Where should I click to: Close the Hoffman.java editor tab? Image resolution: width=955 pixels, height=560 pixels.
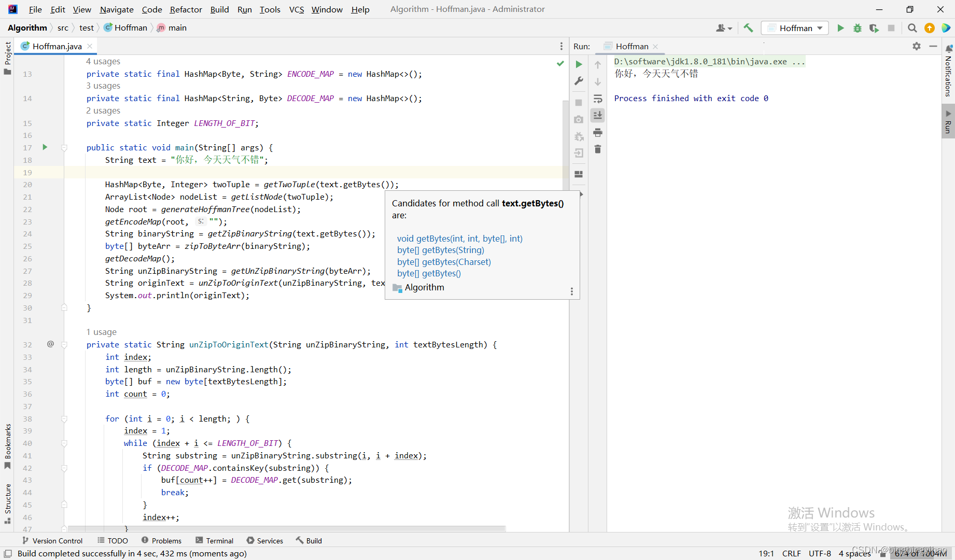[90, 46]
